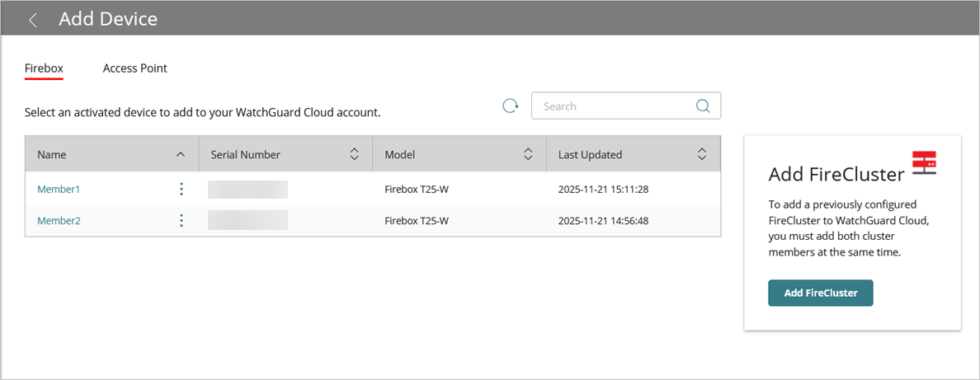
Task: Switch to the Firebox tab
Action: [44, 68]
